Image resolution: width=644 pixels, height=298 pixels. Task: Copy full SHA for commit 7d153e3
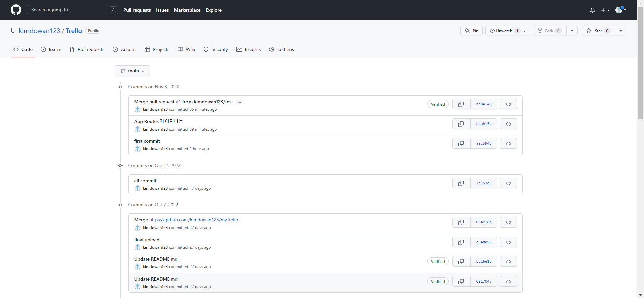(461, 183)
